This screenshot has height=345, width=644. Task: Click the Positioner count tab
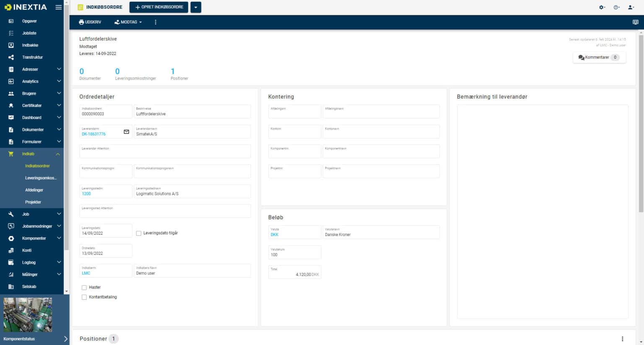tap(179, 74)
